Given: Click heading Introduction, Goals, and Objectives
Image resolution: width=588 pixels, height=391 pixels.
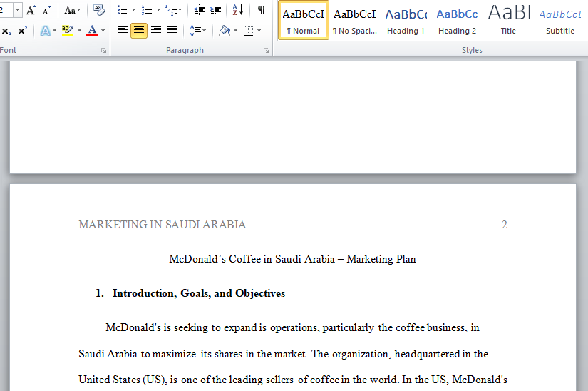Looking at the screenshot, I should pyautogui.click(x=199, y=293).
